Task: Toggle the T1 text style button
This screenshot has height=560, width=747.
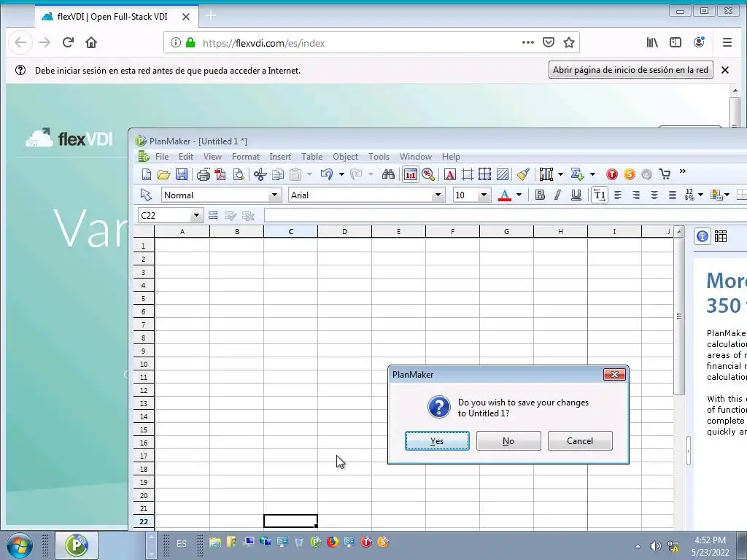Action: 600,195
